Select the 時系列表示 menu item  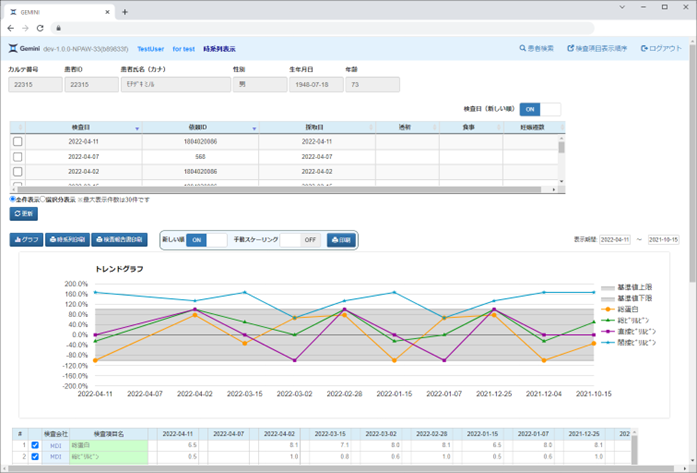point(219,49)
